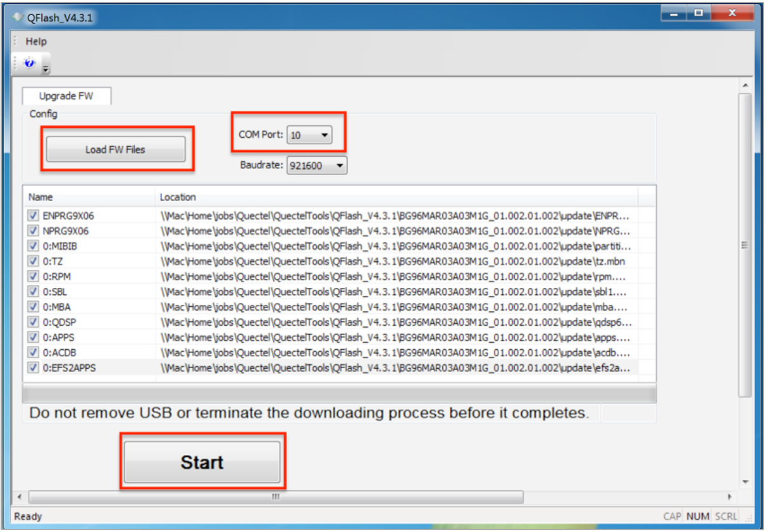The image size is (766, 532).
Task: Click the SCRL indicator in status bar
Action: tap(726, 516)
